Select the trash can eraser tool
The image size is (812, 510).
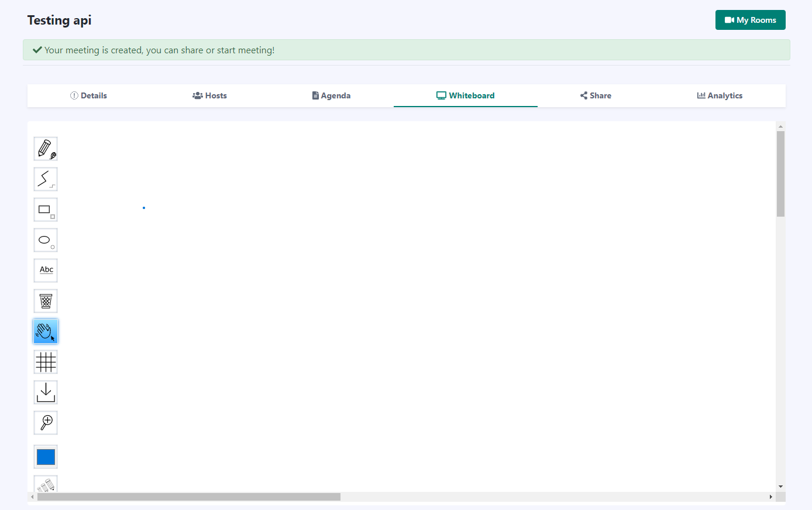[x=46, y=301]
